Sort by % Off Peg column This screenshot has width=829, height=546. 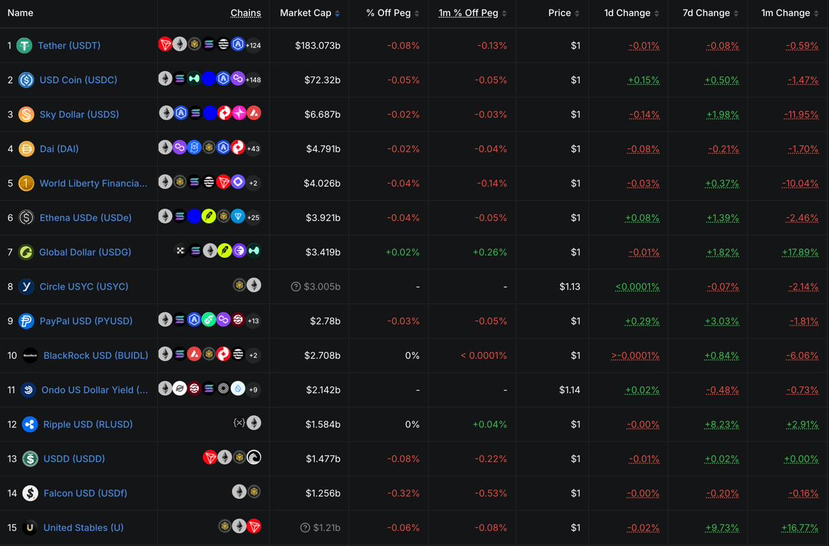tap(392, 13)
